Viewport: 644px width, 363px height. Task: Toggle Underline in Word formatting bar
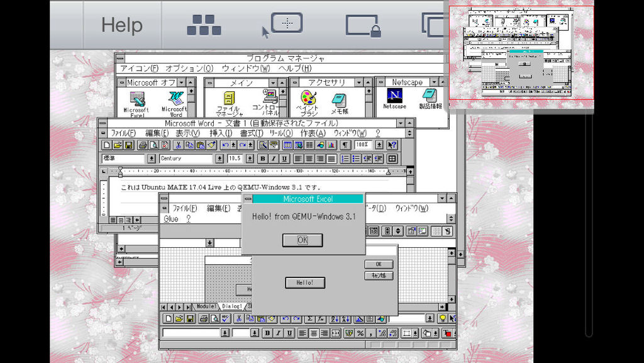click(x=285, y=159)
